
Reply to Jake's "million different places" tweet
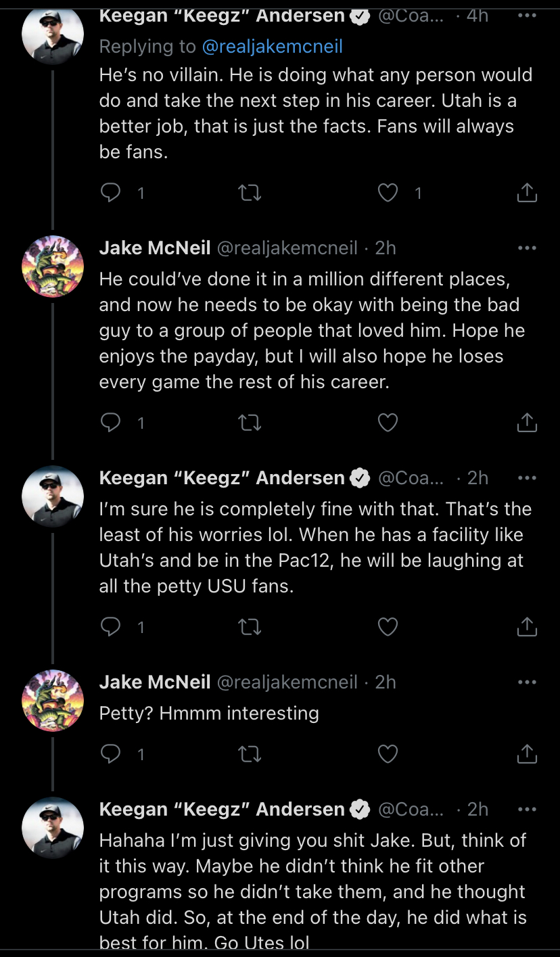[x=110, y=423]
